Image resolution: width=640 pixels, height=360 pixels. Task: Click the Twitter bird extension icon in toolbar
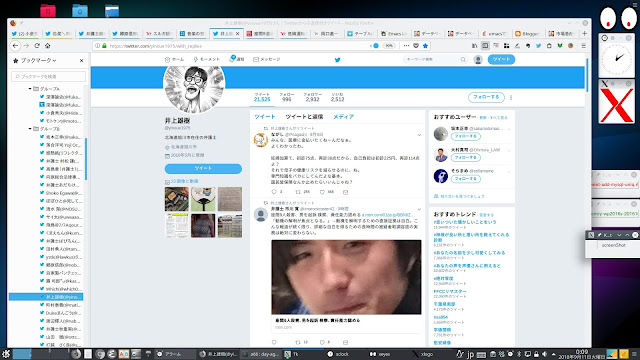[x=538, y=46]
